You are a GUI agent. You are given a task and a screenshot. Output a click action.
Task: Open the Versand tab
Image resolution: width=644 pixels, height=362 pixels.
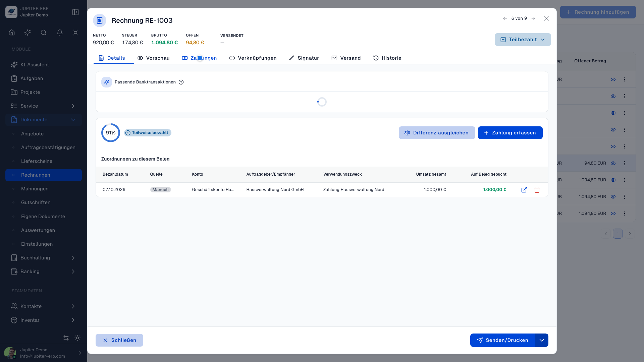pos(346,58)
